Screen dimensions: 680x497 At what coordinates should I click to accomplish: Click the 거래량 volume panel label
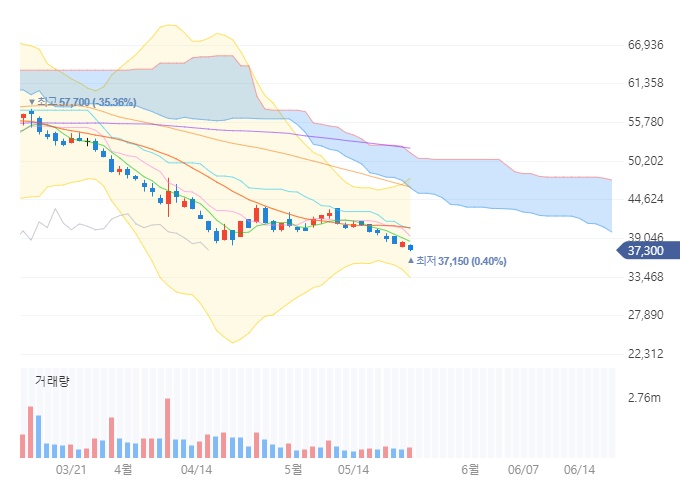(52, 381)
